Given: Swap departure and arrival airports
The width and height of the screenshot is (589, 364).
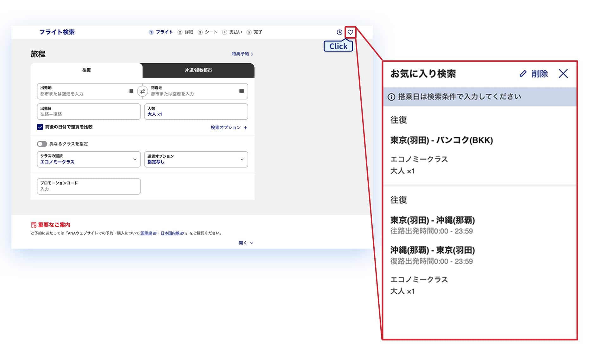Looking at the screenshot, I should pyautogui.click(x=142, y=91).
